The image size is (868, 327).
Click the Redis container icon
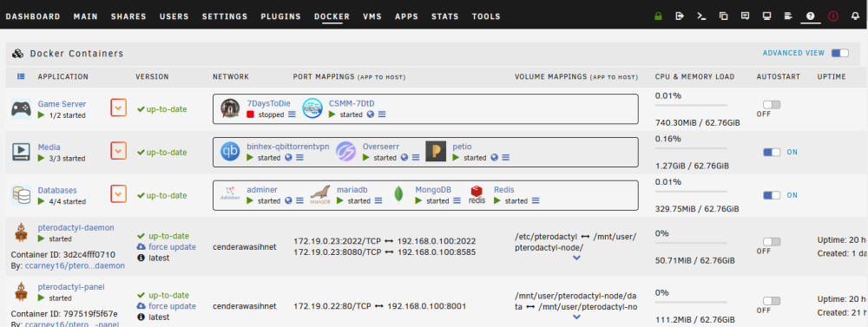point(477,195)
